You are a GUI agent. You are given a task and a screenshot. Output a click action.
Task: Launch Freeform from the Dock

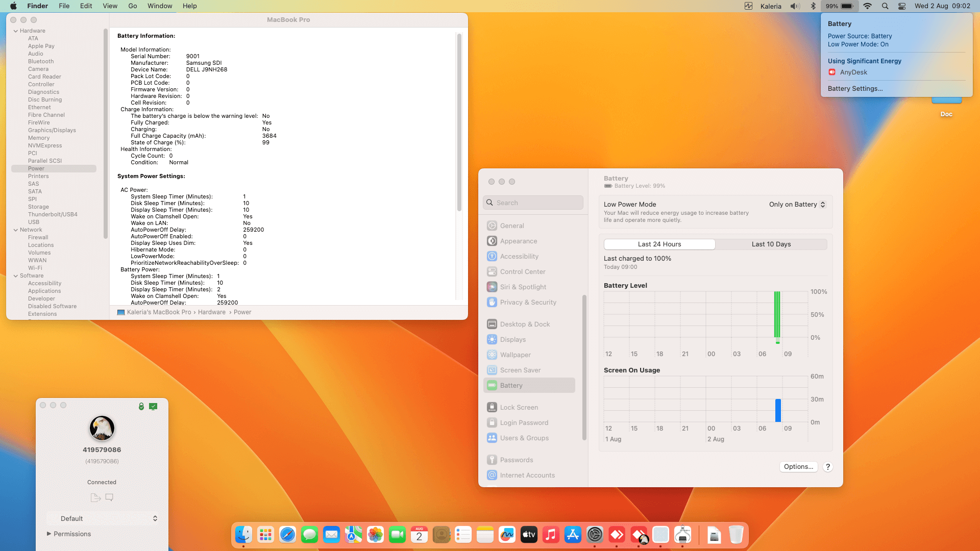(507, 535)
